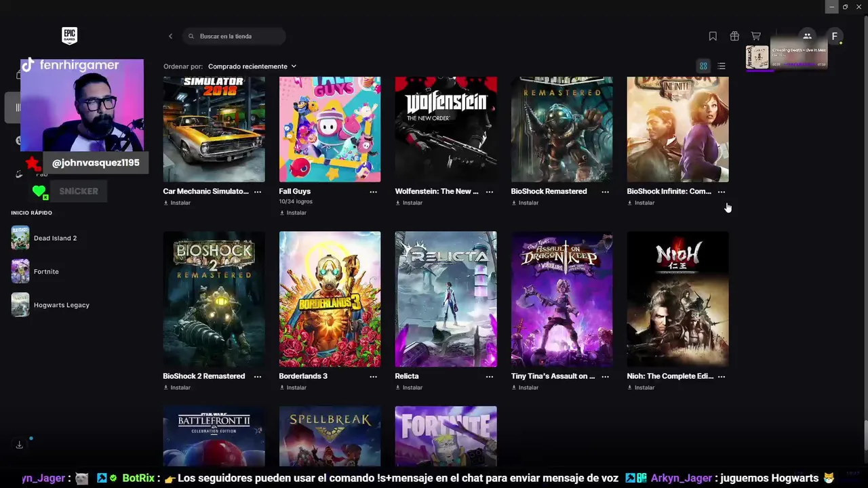Open options menu for Wolfenstein: The New Order
This screenshot has width=868, height=488.
(489, 192)
